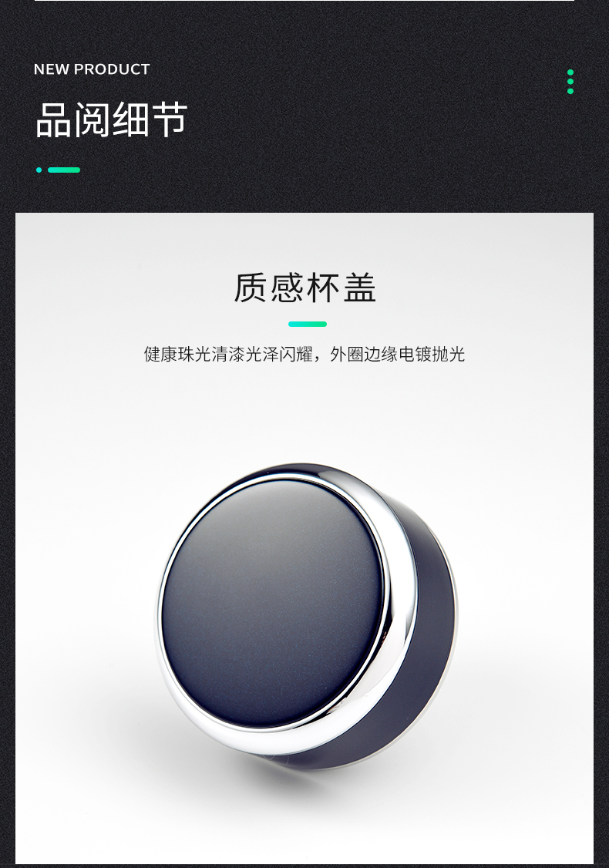Click the text 外圈边缘电镀抛光
This screenshot has width=609, height=868.
(398, 354)
